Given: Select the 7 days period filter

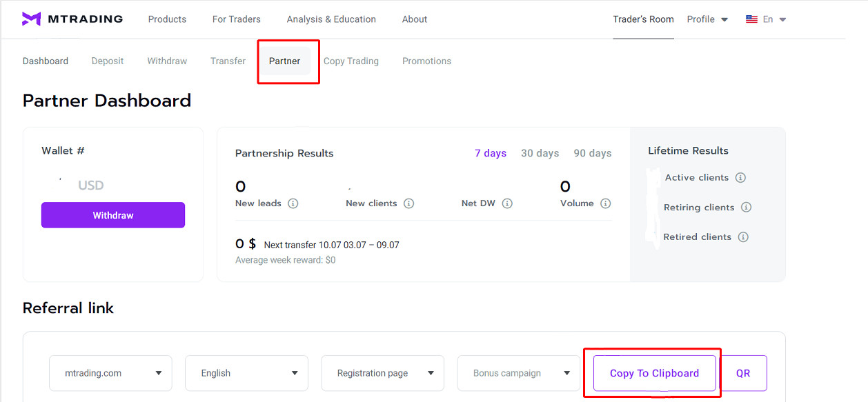Looking at the screenshot, I should click(490, 153).
